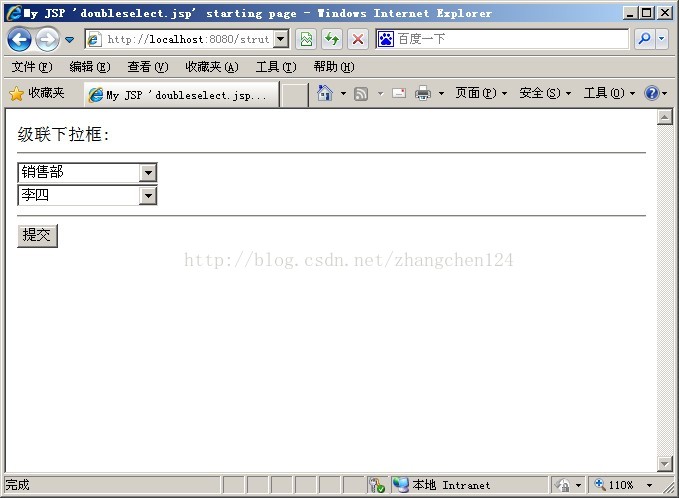Open the 帮助(H) menu
The width and height of the screenshot is (679, 498).
click(334, 67)
